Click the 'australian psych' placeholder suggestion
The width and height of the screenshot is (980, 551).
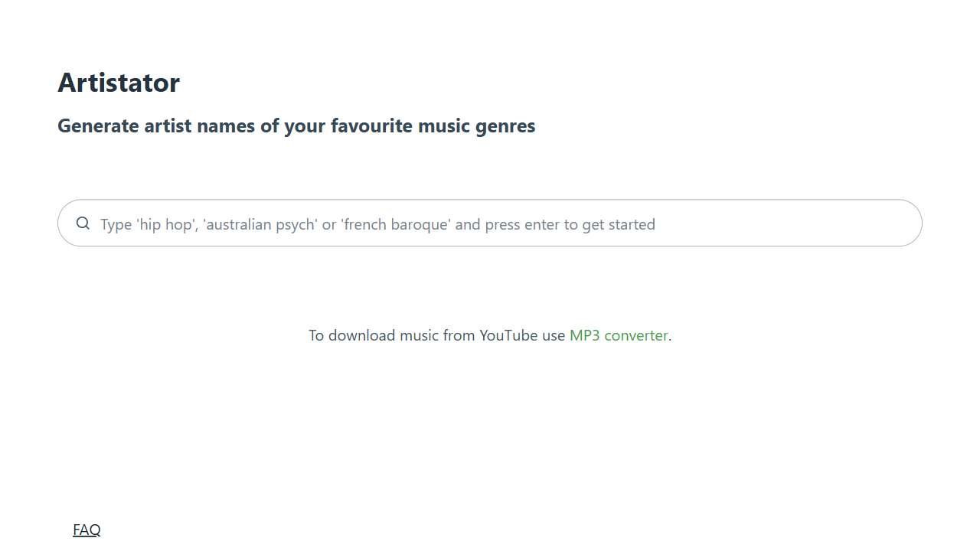point(260,224)
